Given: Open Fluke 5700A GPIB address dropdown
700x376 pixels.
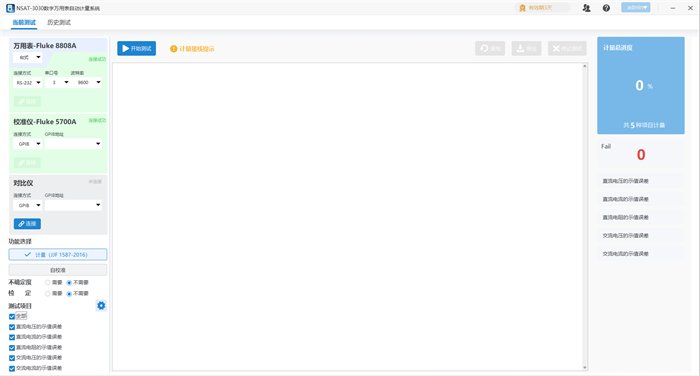Looking at the screenshot, I should pos(73,144).
